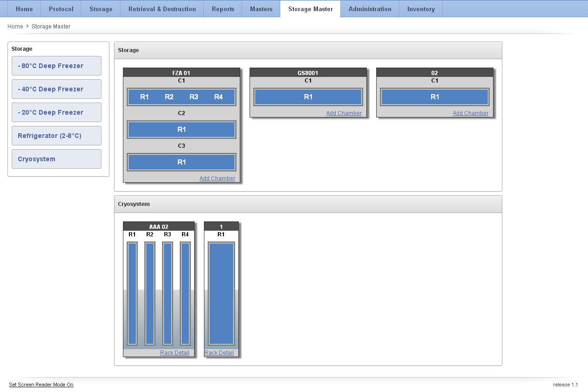Go to the Administration tab
Screen dimensions: 588x392
coord(370,9)
